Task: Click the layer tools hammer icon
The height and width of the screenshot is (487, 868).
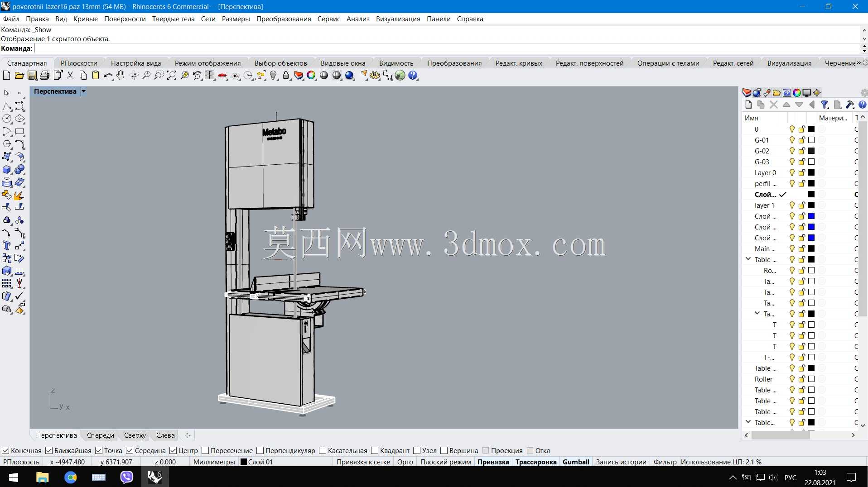Action: (x=850, y=105)
